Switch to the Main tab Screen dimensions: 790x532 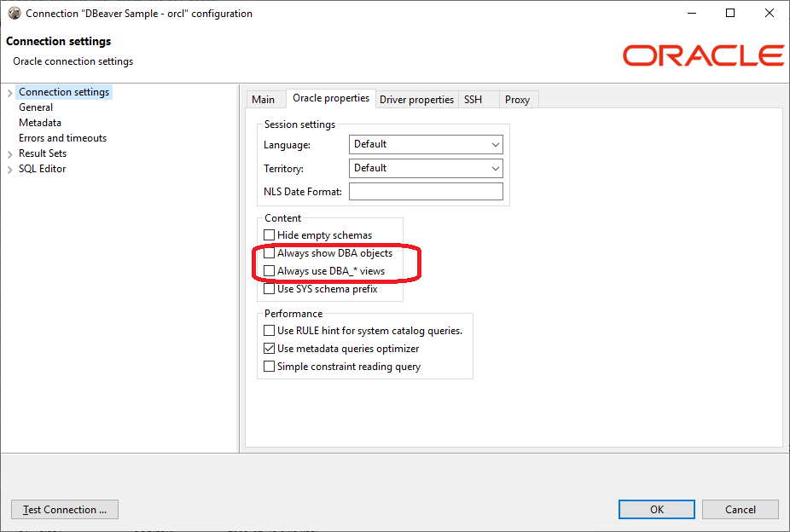(264, 99)
